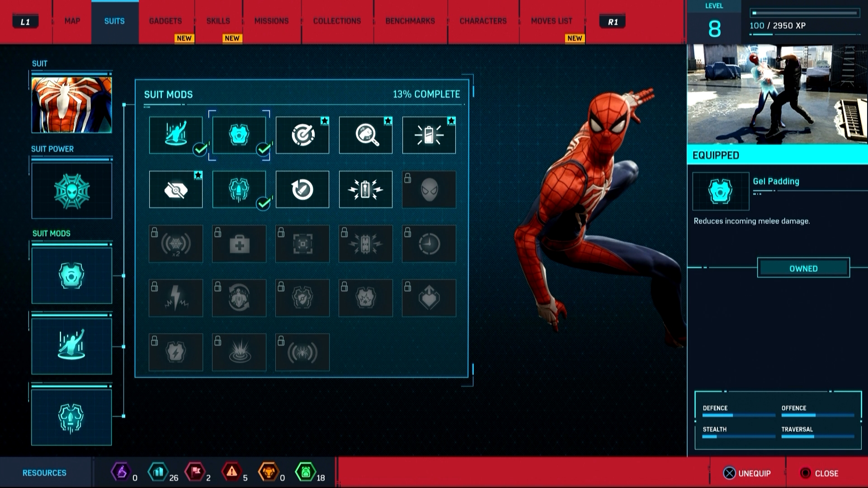Select the locked battery burst mod
This screenshot has height=488, width=868.
366,244
